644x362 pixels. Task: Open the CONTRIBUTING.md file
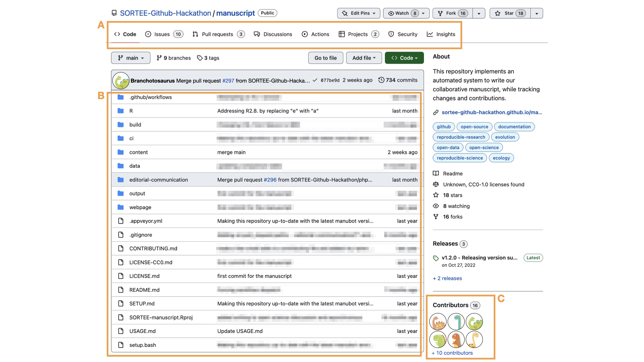coord(153,248)
